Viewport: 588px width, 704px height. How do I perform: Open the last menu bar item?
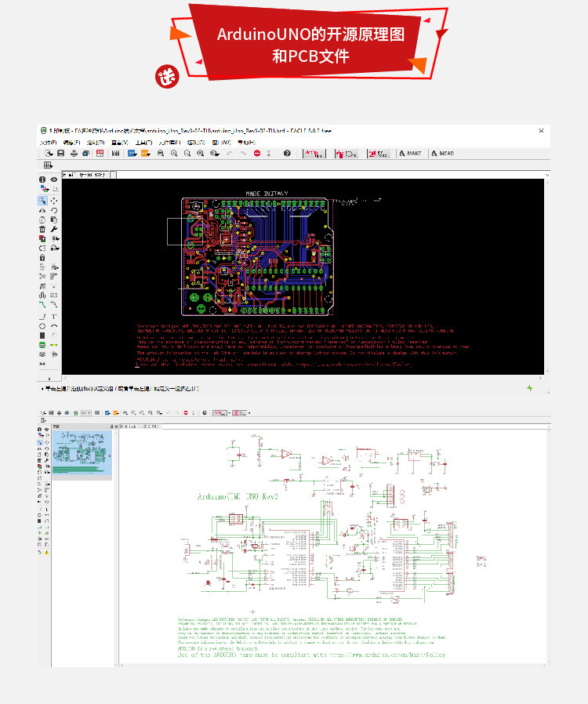pyautogui.click(x=246, y=143)
